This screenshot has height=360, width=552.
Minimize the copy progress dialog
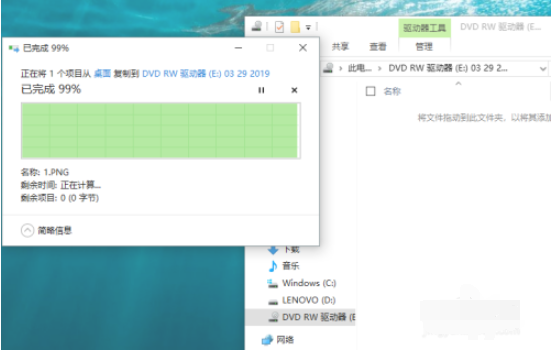[x=238, y=48]
